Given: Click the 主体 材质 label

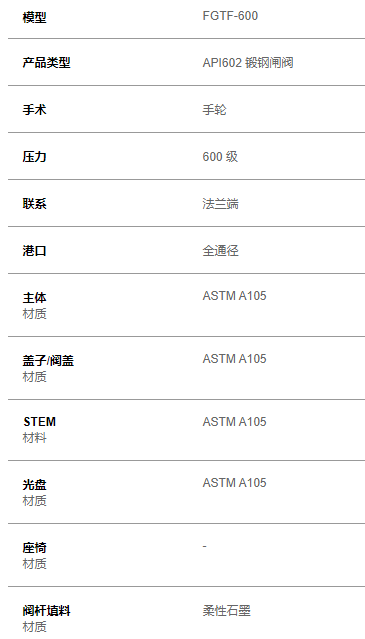Looking at the screenshot, I should [x=35, y=305].
